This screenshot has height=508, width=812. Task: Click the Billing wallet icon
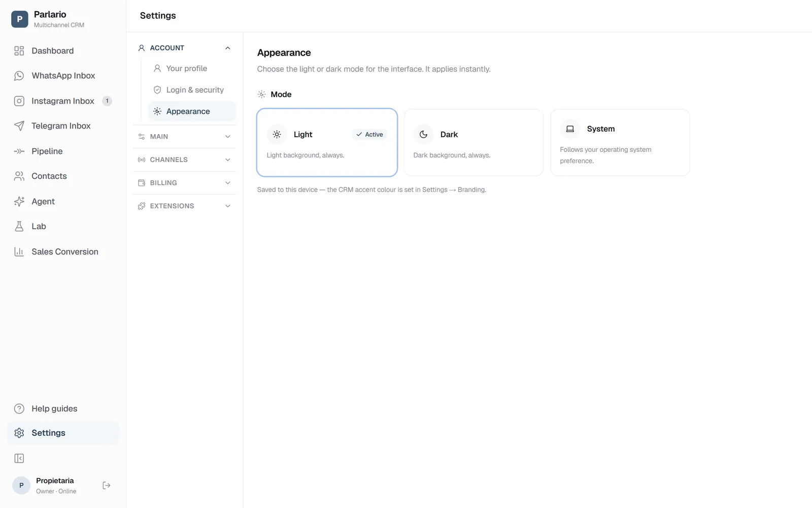tap(142, 183)
